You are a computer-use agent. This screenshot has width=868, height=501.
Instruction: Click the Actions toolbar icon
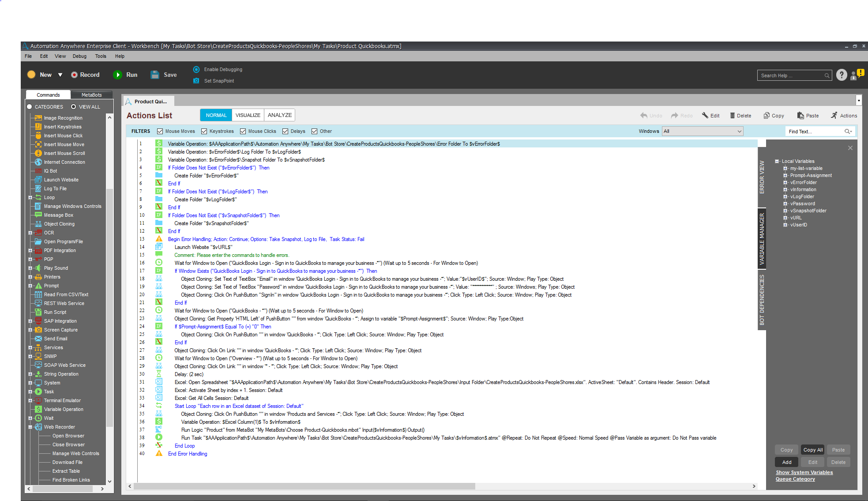point(834,116)
